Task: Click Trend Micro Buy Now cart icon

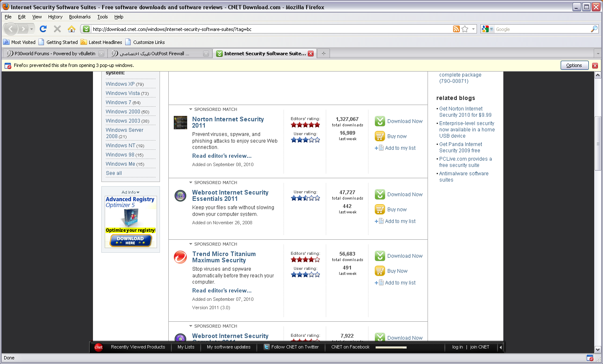Action: [380, 271]
